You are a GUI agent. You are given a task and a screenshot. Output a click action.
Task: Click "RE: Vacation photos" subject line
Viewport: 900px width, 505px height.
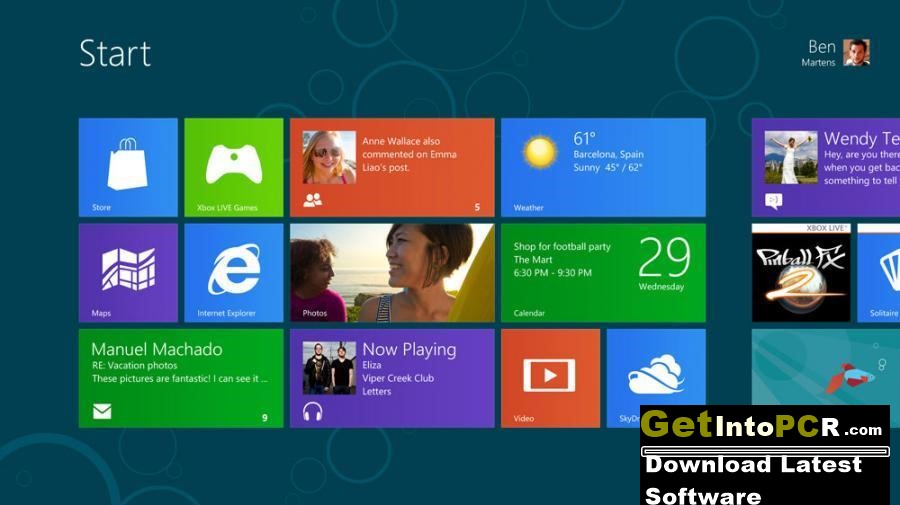(134, 366)
